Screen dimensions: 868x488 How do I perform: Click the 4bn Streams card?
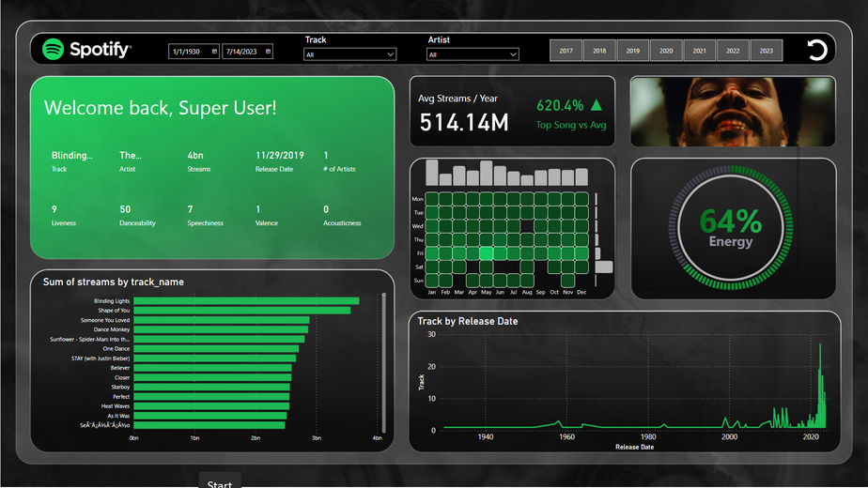click(199, 161)
